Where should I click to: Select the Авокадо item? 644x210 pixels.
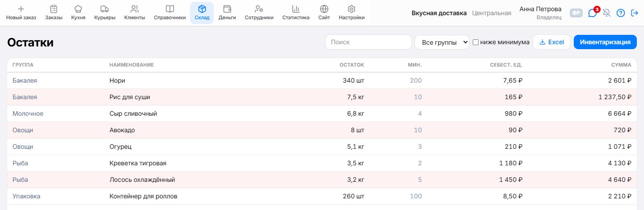point(122,130)
